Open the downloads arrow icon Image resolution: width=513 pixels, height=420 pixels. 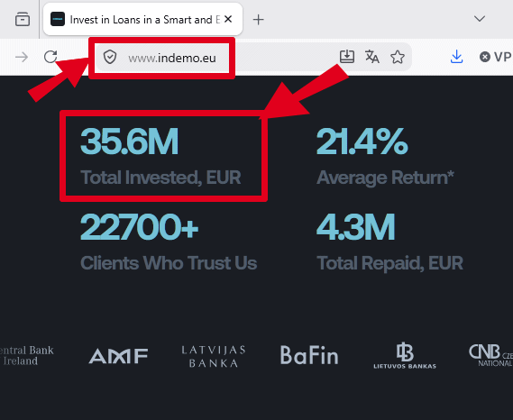456,57
